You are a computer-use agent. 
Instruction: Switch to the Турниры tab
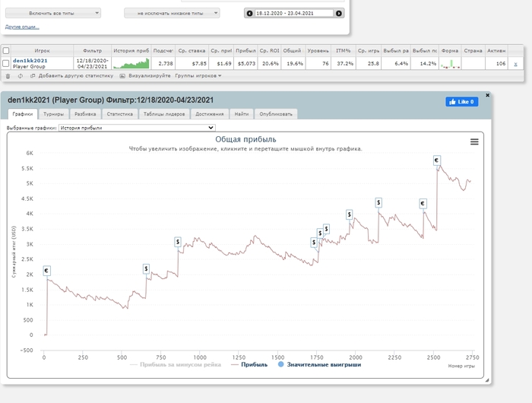(x=54, y=114)
